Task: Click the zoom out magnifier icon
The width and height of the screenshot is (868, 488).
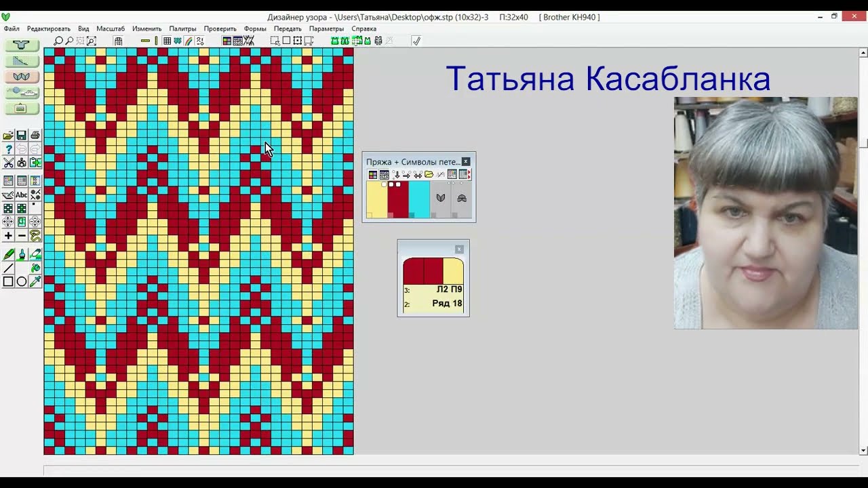Action: (x=69, y=41)
